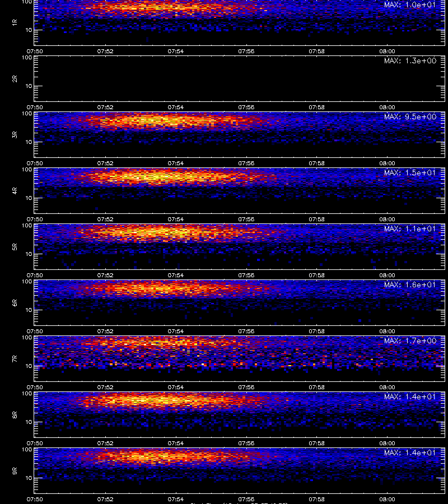Viewport: 448px width, 504px height.
Task: Click the 08:00 tick label beneath 8R panel
Action: pyautogui.click(x=388, y=443)
